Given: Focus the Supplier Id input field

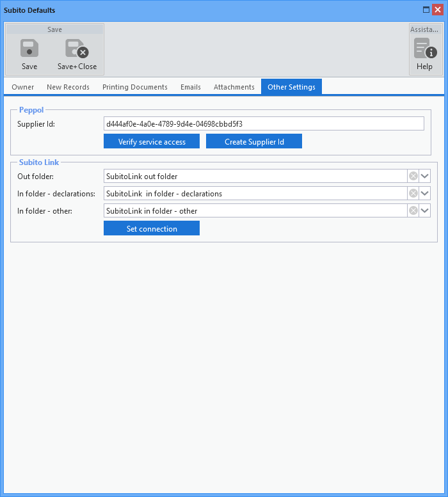Looking at the screenshot, I should [x=264, y=123].
